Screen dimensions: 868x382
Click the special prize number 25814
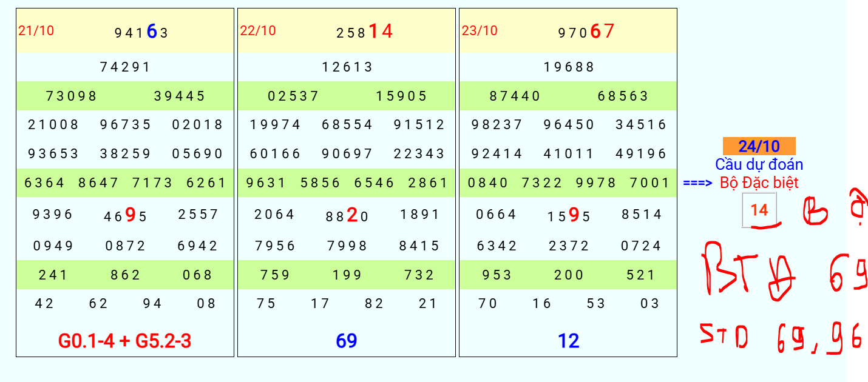(365, 31)
